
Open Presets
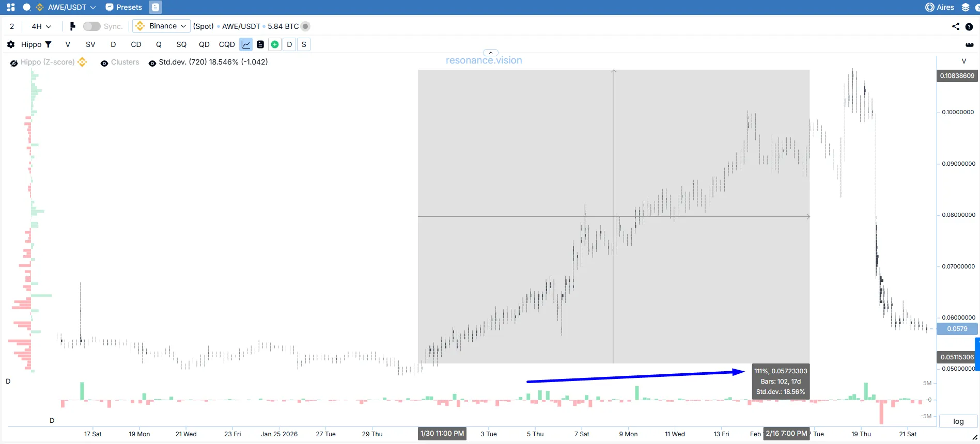pyautogui.click(x=123, y=7)
